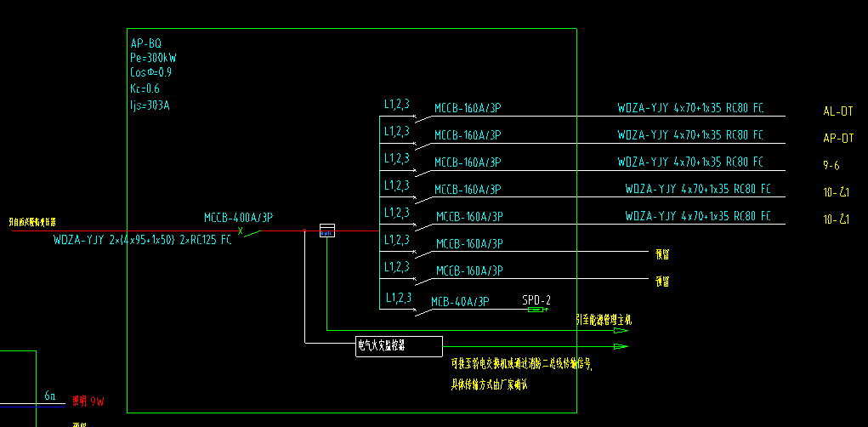The height and width of the screenshot is (427, 868).
Task: Select WDZA-YJY 4x70+1x35 label for AL-DT
Action: pos(690,108)
